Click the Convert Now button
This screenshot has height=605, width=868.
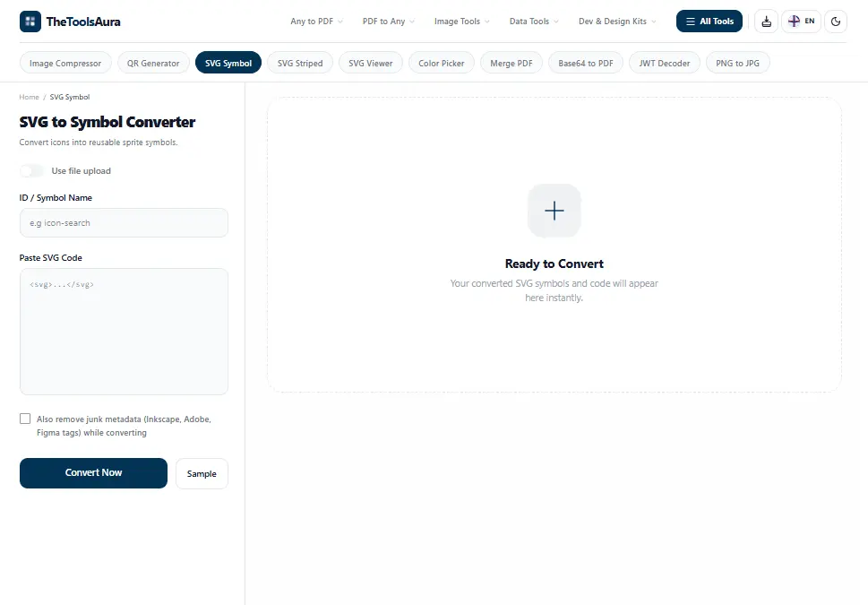(x=93, y=473)
